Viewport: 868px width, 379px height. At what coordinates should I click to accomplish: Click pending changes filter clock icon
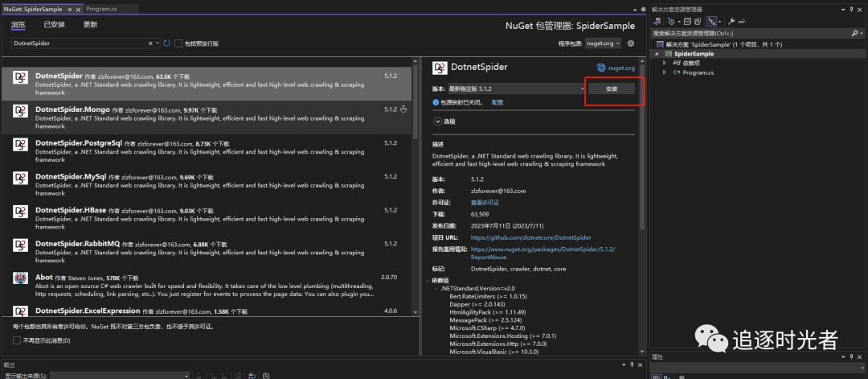click(x=671, y=22)
